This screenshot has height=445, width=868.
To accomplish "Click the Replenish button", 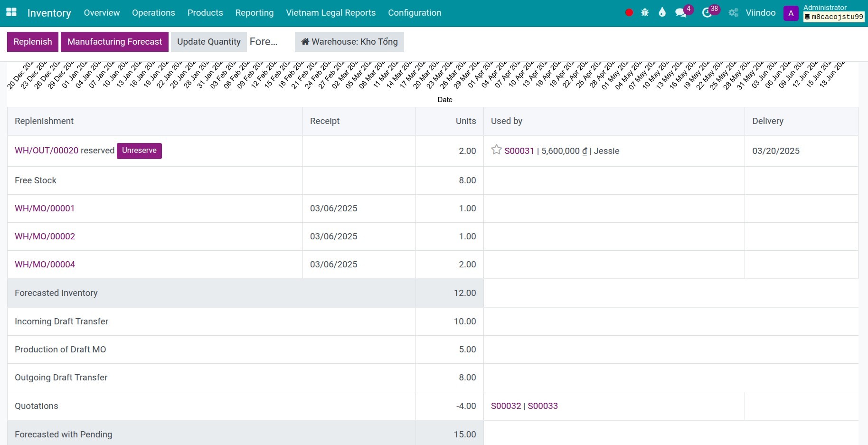I will (x=33, y=42).
